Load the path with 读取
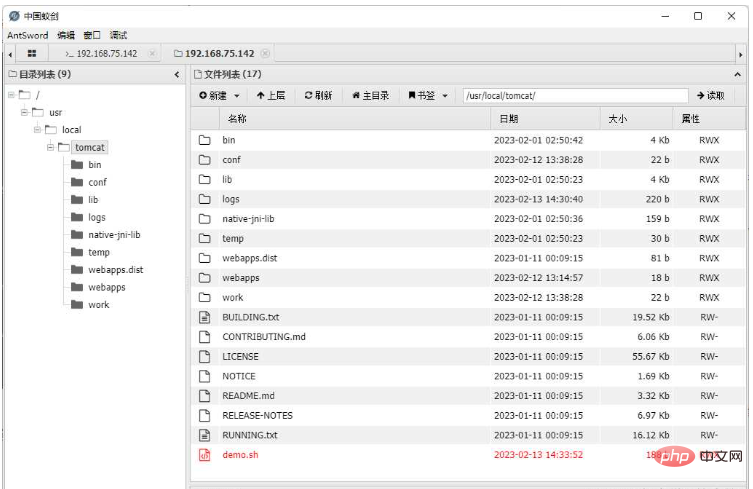 [711, 96]
